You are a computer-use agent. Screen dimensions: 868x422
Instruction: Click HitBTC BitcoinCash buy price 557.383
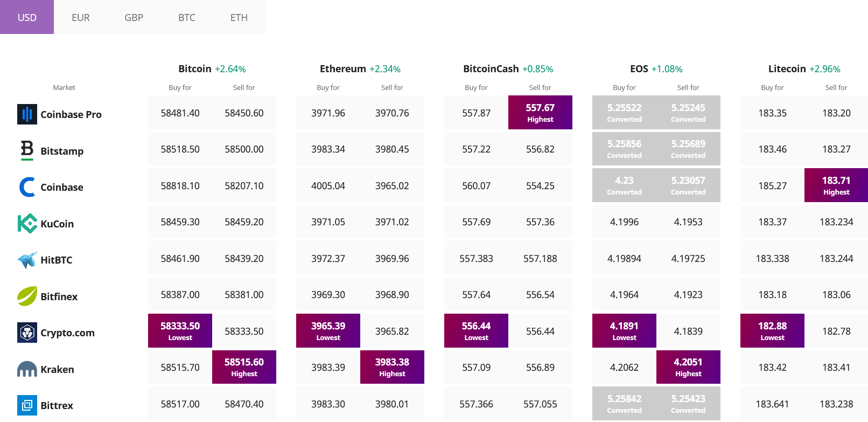476,258
